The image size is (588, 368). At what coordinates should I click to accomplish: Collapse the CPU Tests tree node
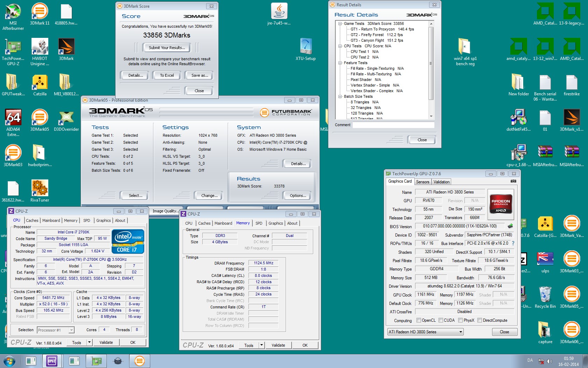pos(340,46)
